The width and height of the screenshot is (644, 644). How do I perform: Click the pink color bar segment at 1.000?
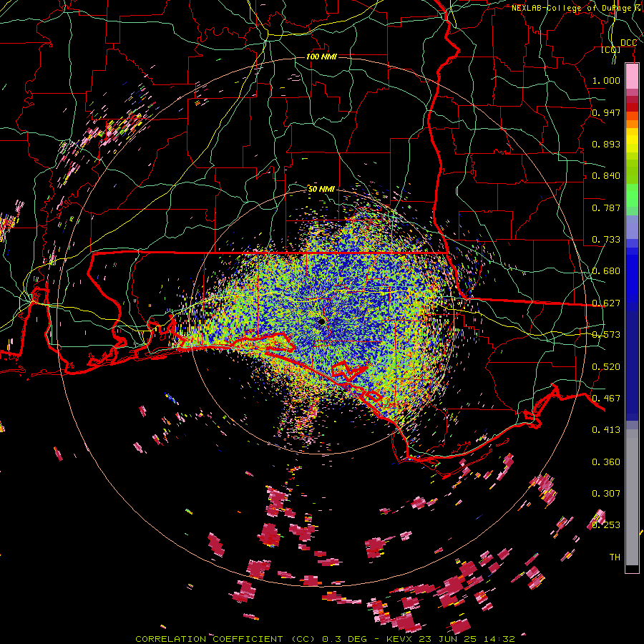point(632,77)
